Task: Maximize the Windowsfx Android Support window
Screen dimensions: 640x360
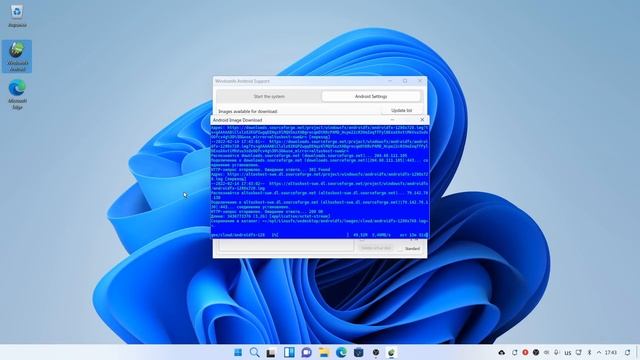Action: pos(405,81)
